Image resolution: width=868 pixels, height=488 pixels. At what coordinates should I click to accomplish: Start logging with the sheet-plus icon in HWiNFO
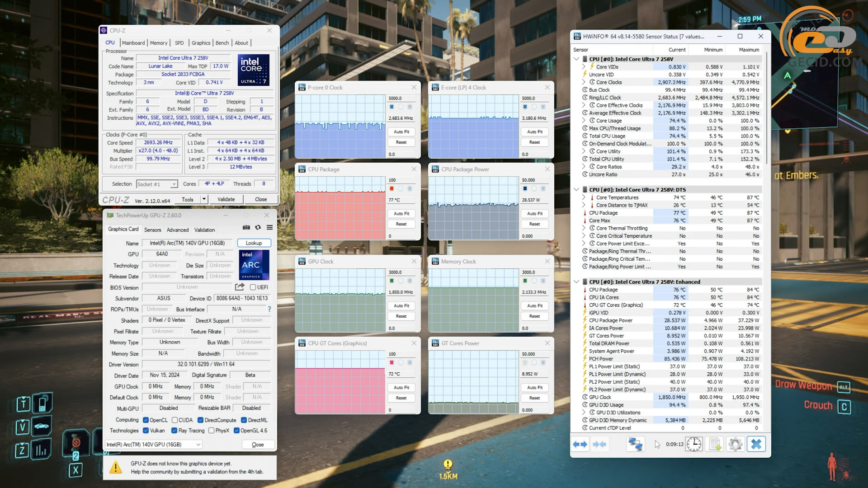(715, 445)
